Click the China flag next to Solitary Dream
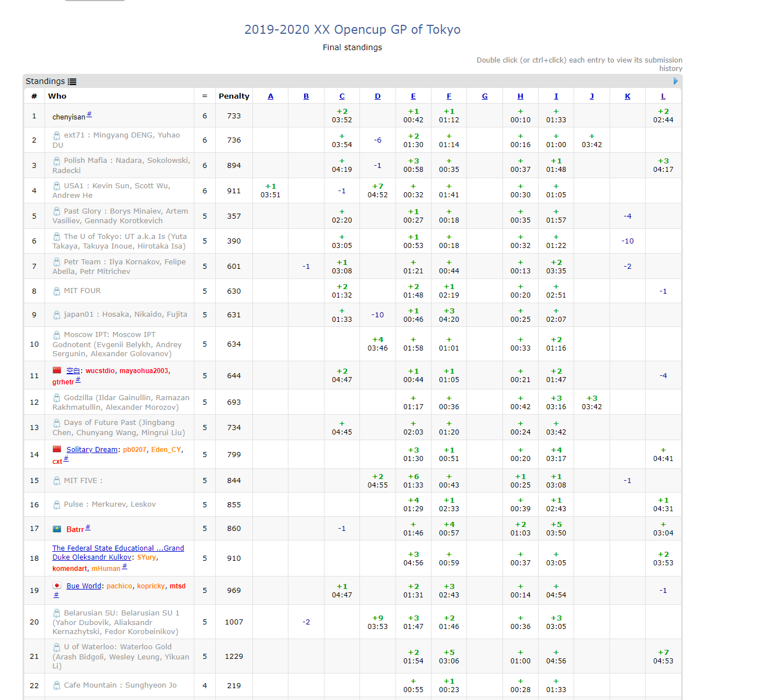 tap(57, 449)
